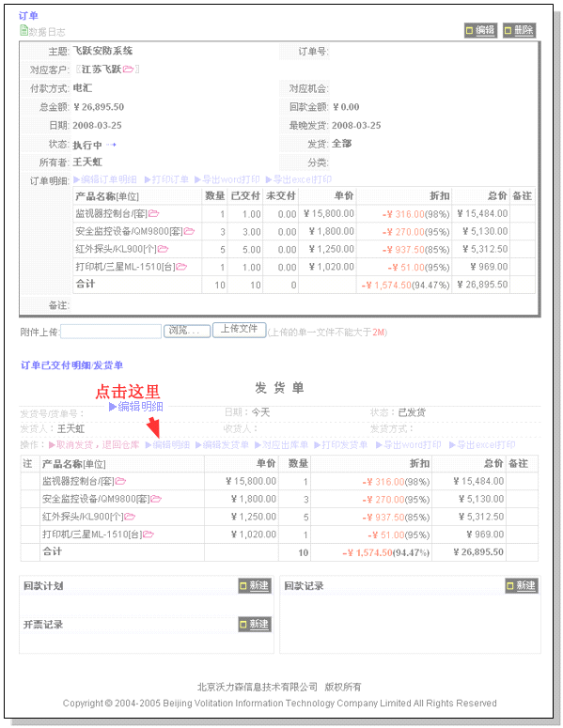Open folder icon beside 监视器控制台 in order table
Image resolution: width=563 pixels, height=728 pixels.
(x=154, y=213)
